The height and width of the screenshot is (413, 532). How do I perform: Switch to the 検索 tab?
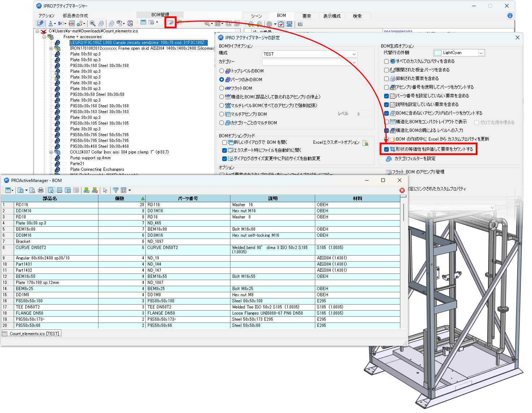click(357, 16)
